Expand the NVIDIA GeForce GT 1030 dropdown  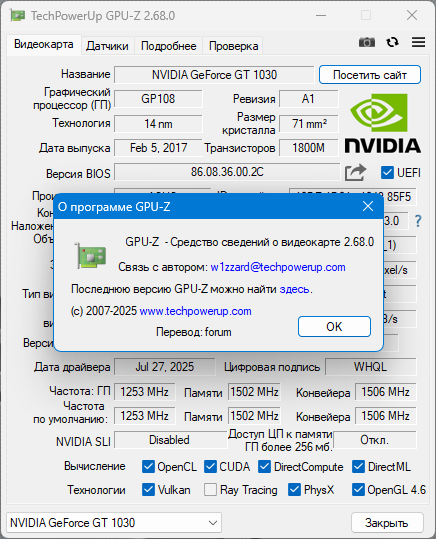[114, 523]
